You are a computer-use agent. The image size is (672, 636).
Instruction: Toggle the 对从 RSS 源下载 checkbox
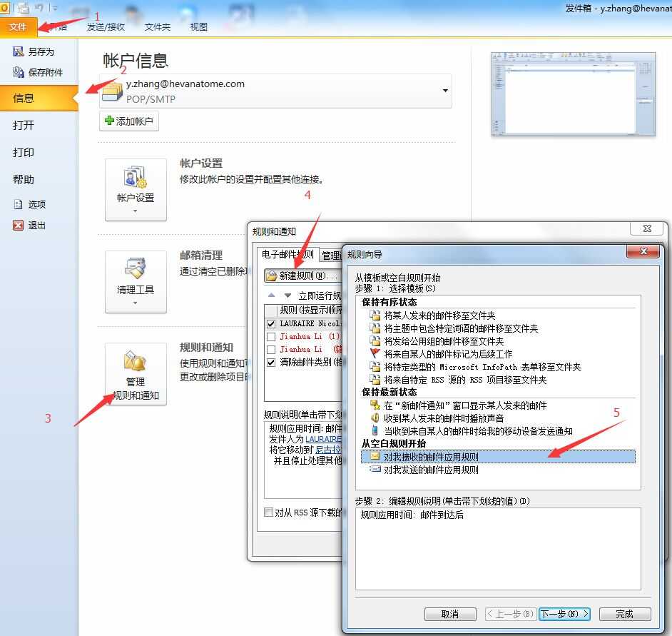pos(269,512)
